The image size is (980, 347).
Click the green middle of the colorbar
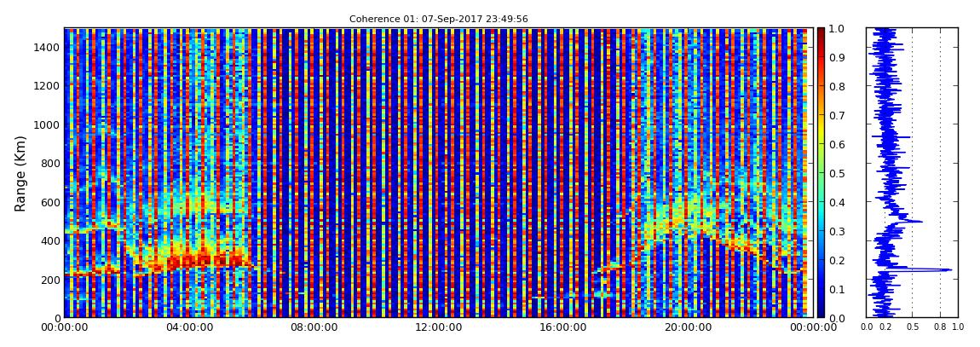click(x=821, y=173)
